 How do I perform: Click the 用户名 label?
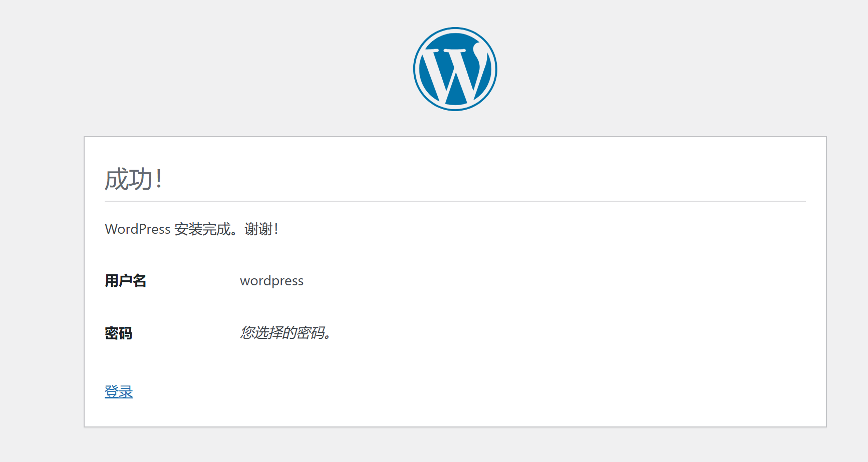point(125,281)
